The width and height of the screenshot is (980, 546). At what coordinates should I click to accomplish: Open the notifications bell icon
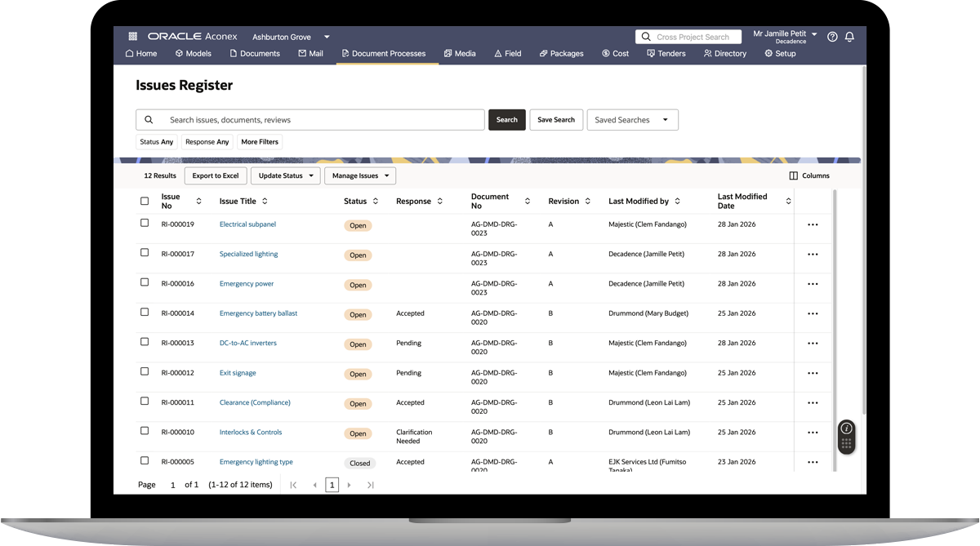pos(849,37)
